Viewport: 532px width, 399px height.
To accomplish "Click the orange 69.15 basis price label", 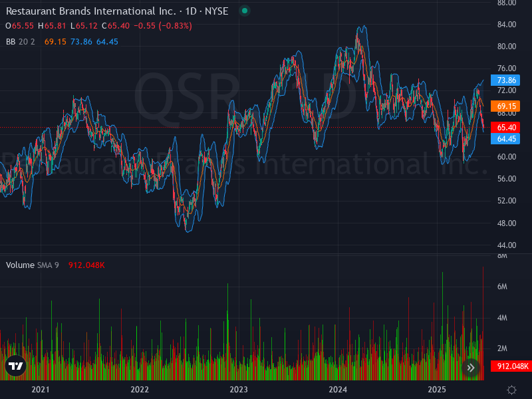I will pyautogui.click(x=505, y=106).
